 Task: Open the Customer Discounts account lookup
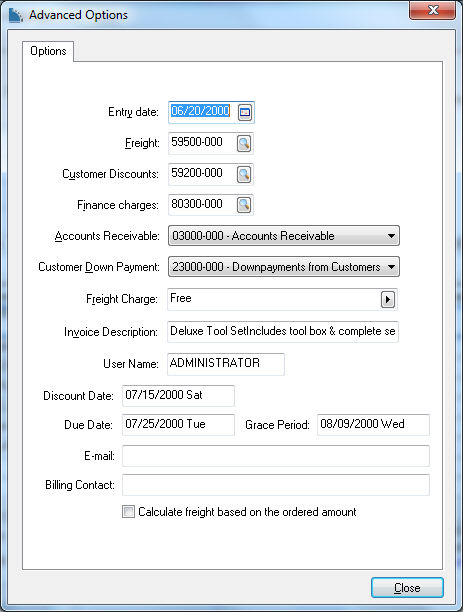tap(244, 174)
